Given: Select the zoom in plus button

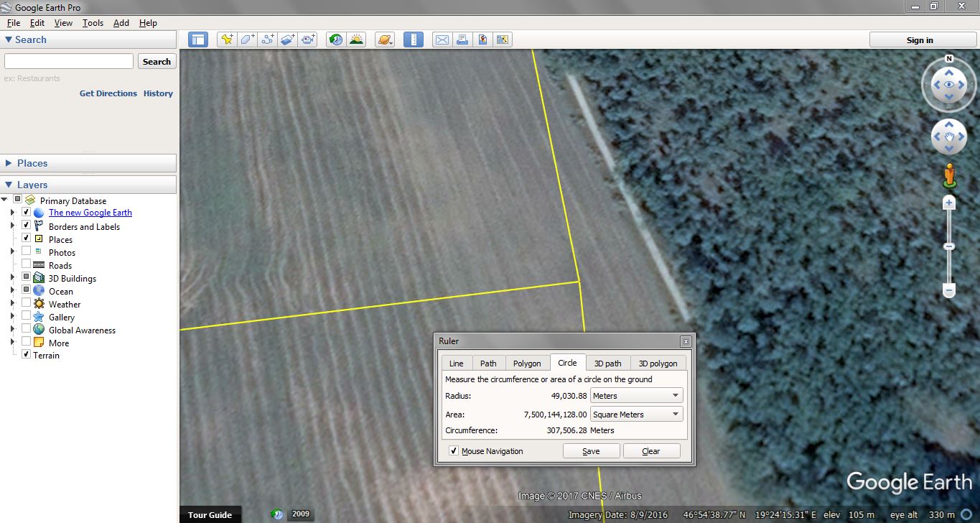Looking at the screenshot, I should click(949, 203).
